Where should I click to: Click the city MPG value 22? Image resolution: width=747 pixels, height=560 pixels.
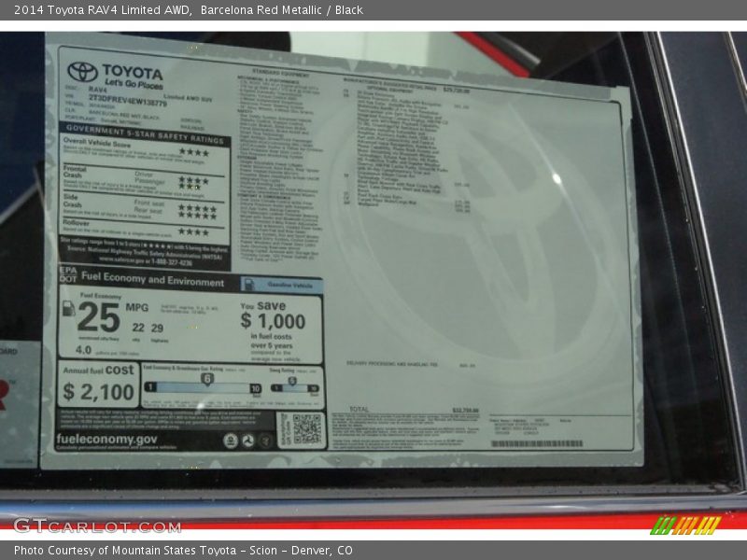point(138,328)
